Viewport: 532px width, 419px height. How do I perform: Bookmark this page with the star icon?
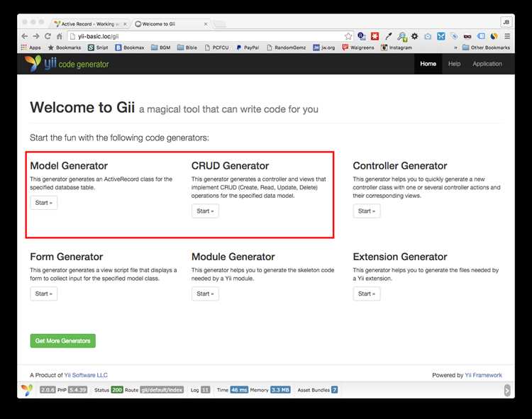(x=348, y=36)
